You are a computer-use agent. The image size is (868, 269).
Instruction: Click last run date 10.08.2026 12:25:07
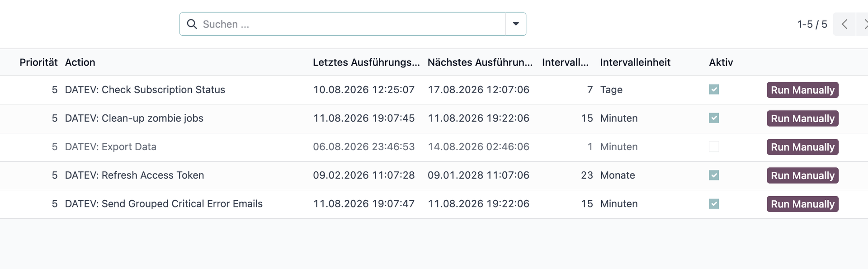pos(364,90)
